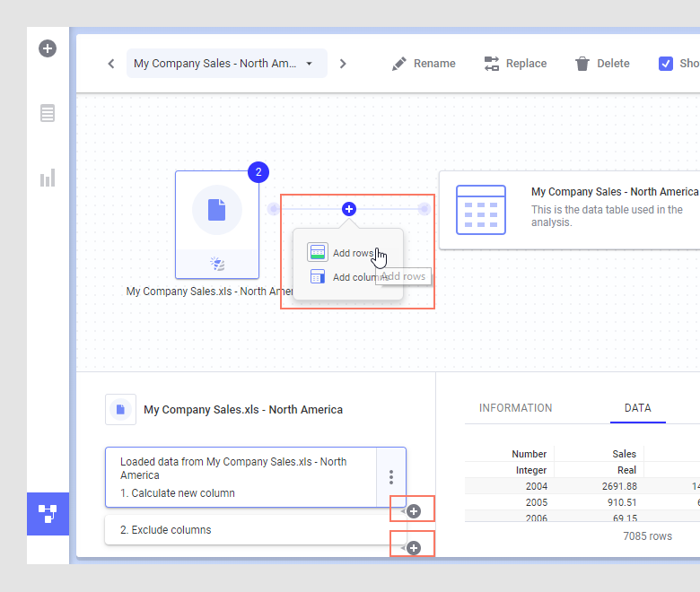
Task: Go to next data table with right chevron
Action: tap(343, 64)
